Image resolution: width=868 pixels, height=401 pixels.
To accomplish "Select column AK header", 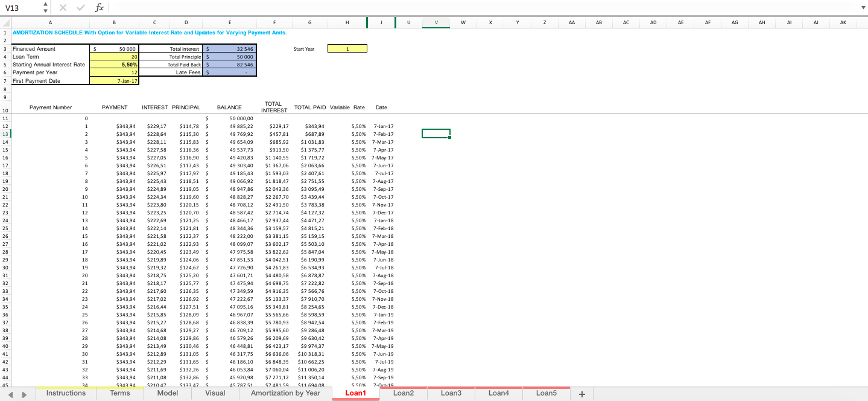I will tap(843, 22).
